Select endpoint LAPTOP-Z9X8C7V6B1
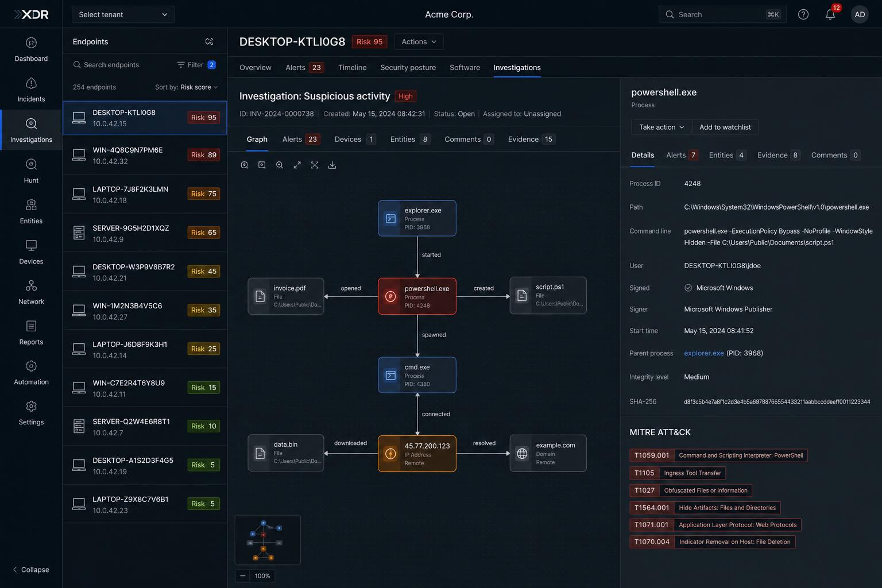The height and width of the screenshot is (588, 882). pos(145,504)
